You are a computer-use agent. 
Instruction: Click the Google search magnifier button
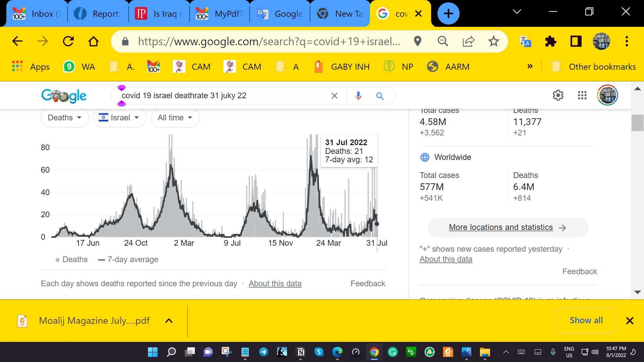tap(380, 96)
